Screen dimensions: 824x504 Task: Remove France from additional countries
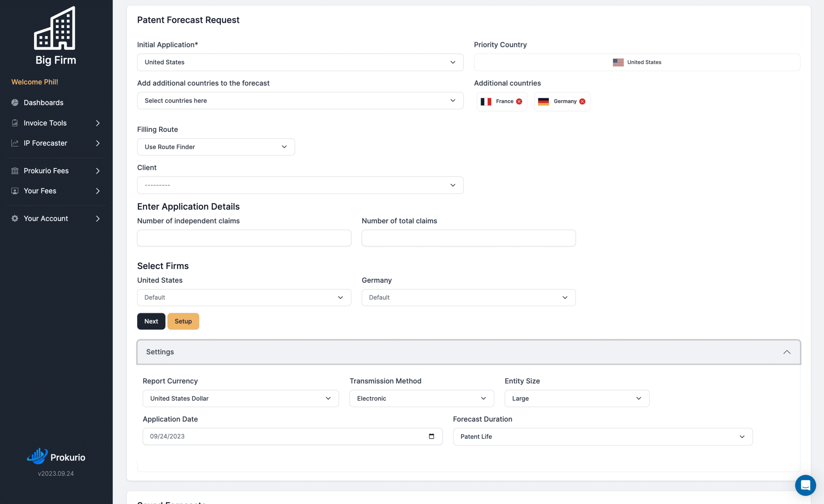[519, 101]
